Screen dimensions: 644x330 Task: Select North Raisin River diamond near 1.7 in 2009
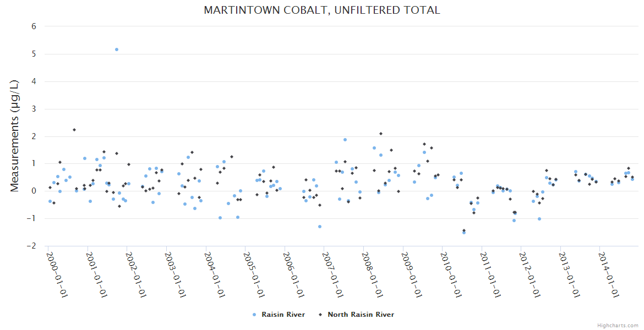tap(424, 144)
